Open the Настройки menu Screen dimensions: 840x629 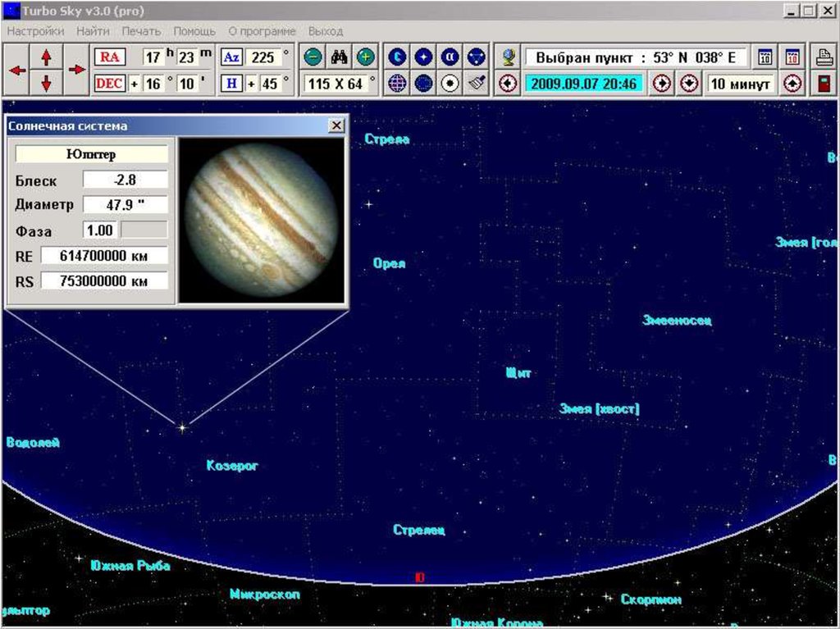click(x=35, y=31)
